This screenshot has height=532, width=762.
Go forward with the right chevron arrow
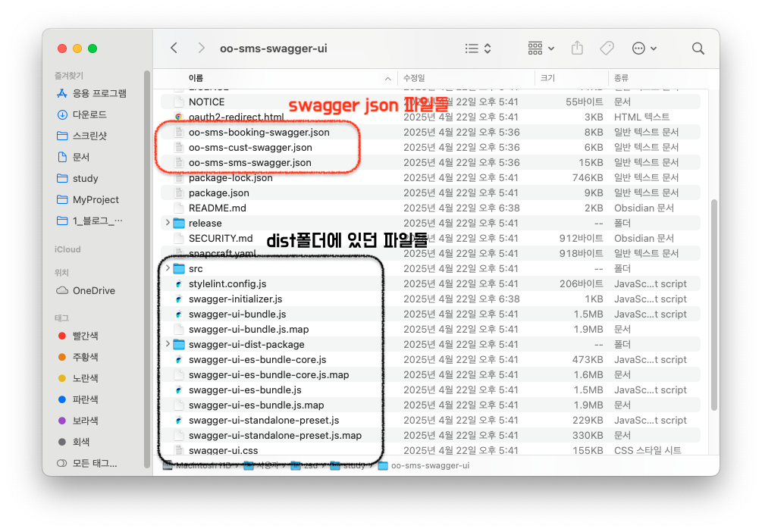pos(201,48)
